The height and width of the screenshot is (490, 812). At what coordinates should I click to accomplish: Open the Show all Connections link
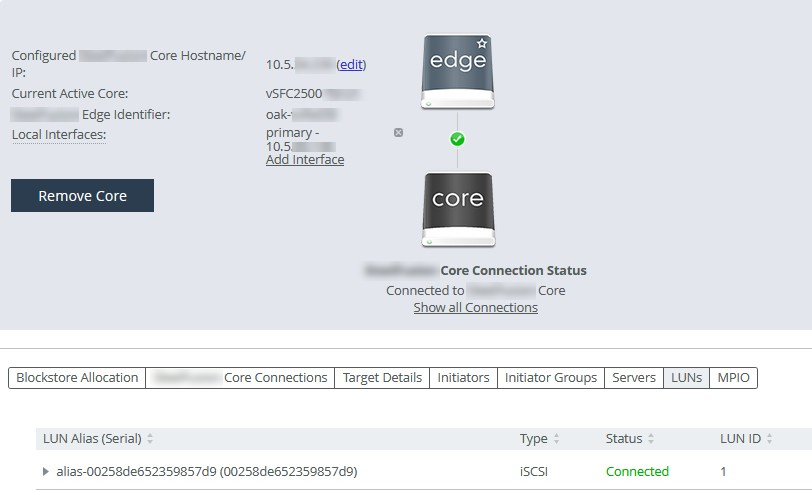[x=475, y=308]
